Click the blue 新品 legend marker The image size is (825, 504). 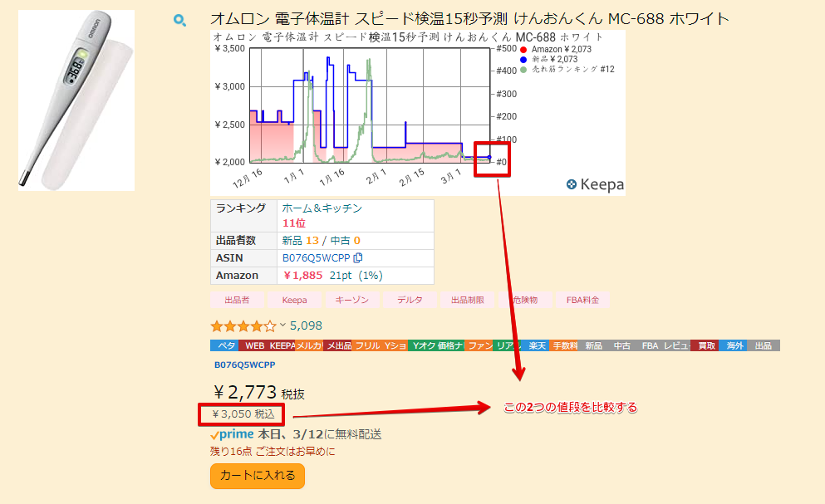point(523,60)
